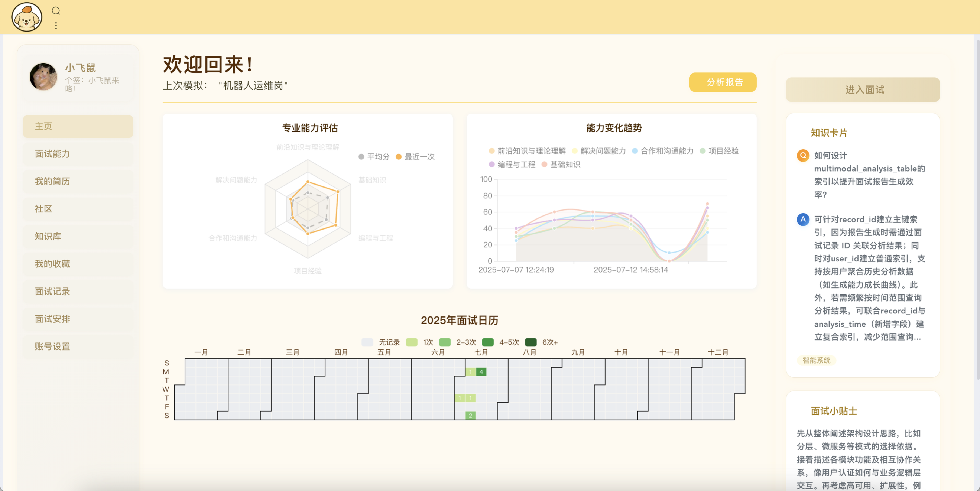Click the 智能系统 tag
The width and height of the screenshot is (980, 491).
point(816,360)
